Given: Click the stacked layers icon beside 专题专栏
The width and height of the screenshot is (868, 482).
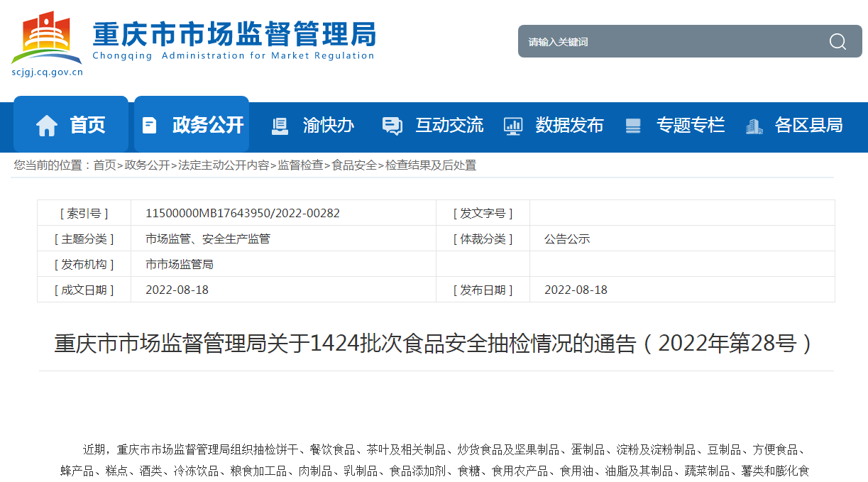Looking at the screenshot, I should [633, 126].
